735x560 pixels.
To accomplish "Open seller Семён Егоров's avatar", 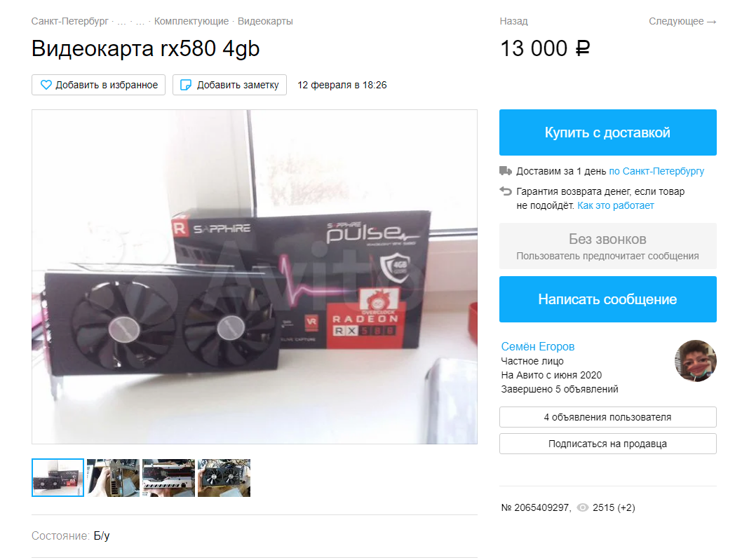I will click(x=695, y=361).
